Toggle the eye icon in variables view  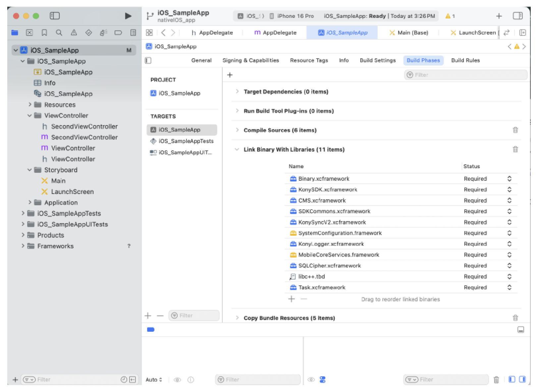click(178, 380)
